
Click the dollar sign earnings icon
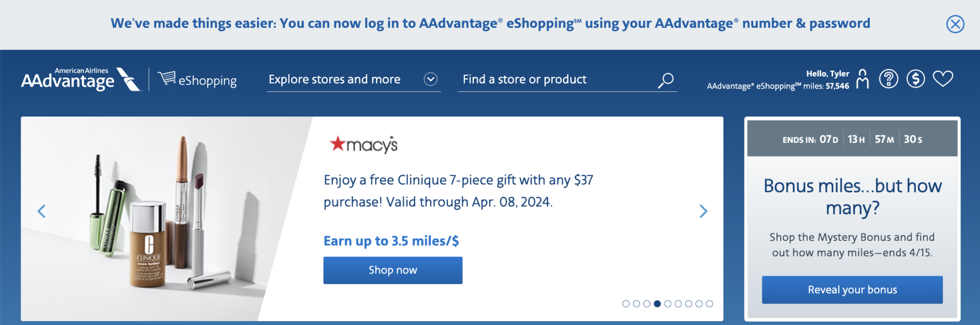[x=916, y=79]
